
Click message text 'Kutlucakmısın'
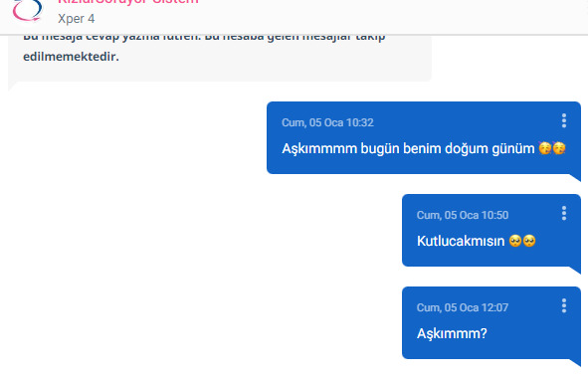(x=461, y=241)
